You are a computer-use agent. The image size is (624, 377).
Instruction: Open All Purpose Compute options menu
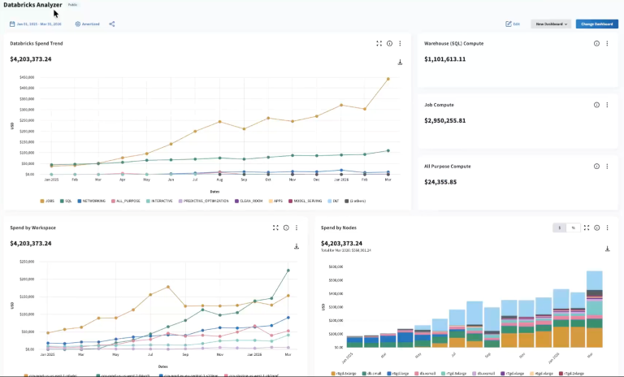pyautogui.click(x=607, y=166)
